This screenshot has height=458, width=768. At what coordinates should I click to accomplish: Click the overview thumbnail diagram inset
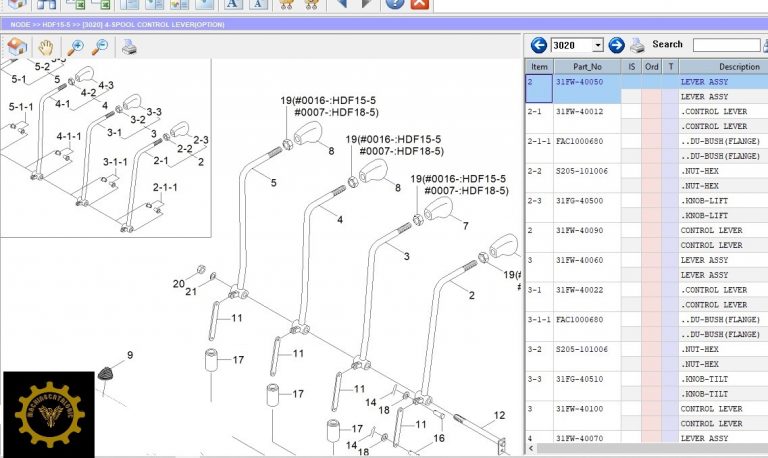(x=105, y=148)
